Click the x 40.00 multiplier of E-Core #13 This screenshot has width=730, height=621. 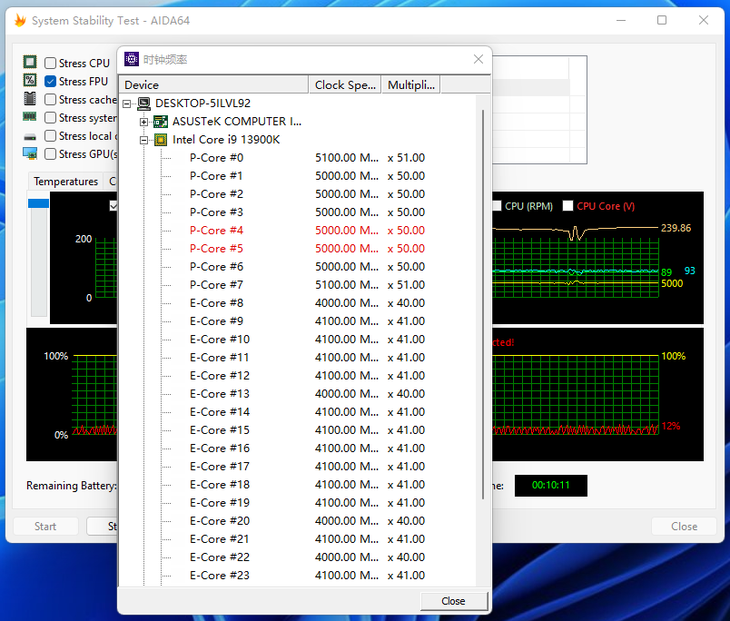406,394
